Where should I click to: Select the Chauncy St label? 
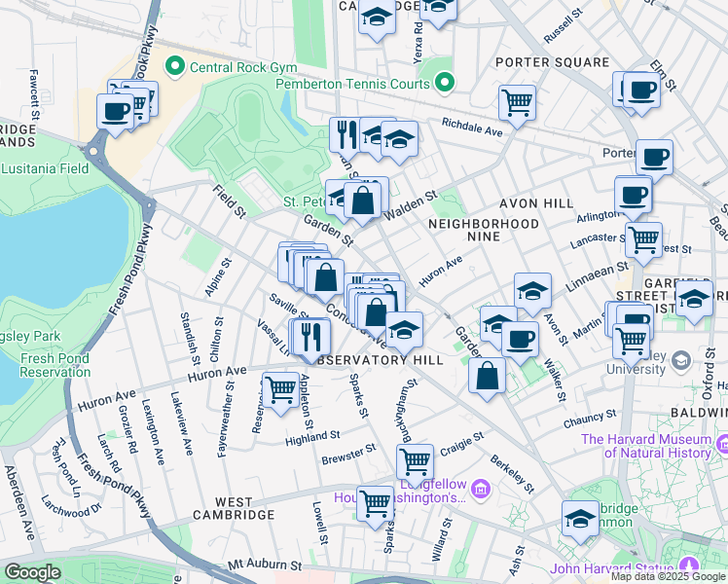point(590,419)
